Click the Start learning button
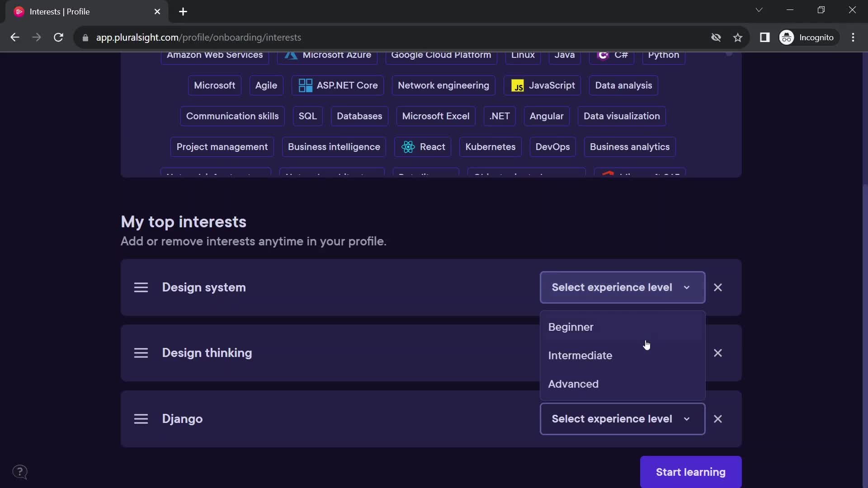This screenshot has height=488, width=868. (691, 472)
